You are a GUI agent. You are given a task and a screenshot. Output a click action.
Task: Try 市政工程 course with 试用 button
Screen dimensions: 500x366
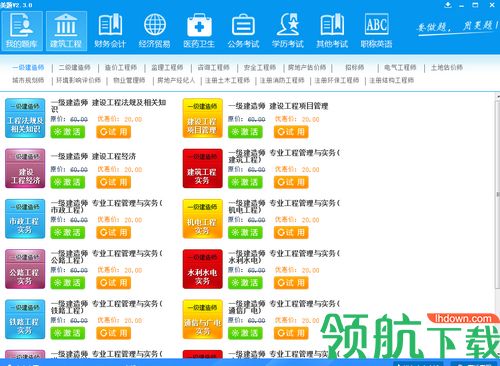click(x=114, y=232)
